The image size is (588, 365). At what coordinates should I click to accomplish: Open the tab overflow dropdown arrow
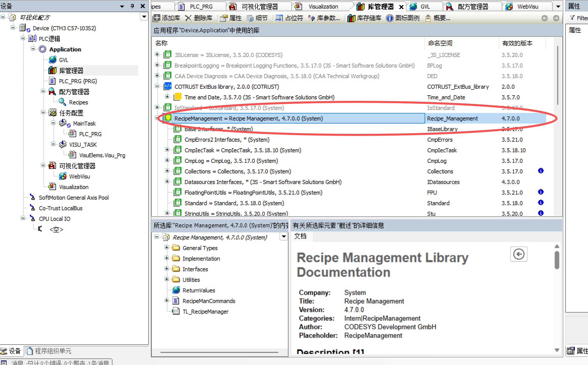[x=558, y=7]
